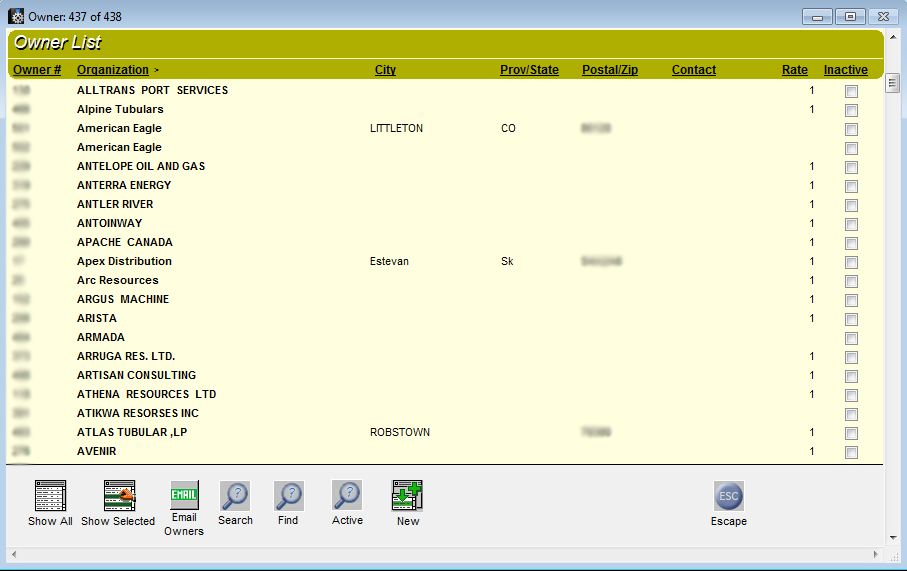Image resolution: width=907 pixels, height=571 pixels.
Task: Click the Sk province cell
Action: coord(507,261)
